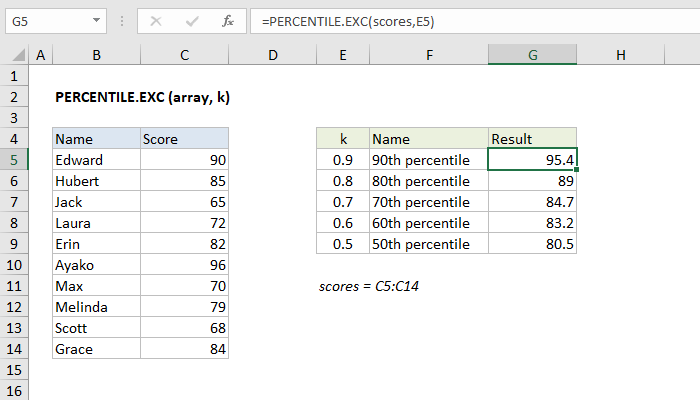Click Grace's score cell 84
The image size is (700, 400).
coord(184,349)
